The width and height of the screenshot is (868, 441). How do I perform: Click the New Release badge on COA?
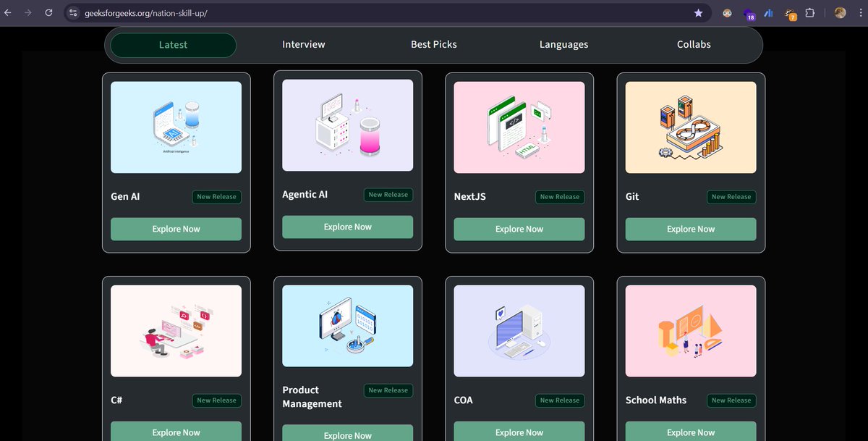click(560, 400)
